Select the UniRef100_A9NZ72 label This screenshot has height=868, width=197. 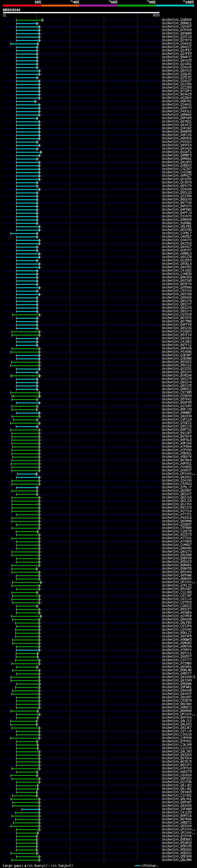point(177,822)
